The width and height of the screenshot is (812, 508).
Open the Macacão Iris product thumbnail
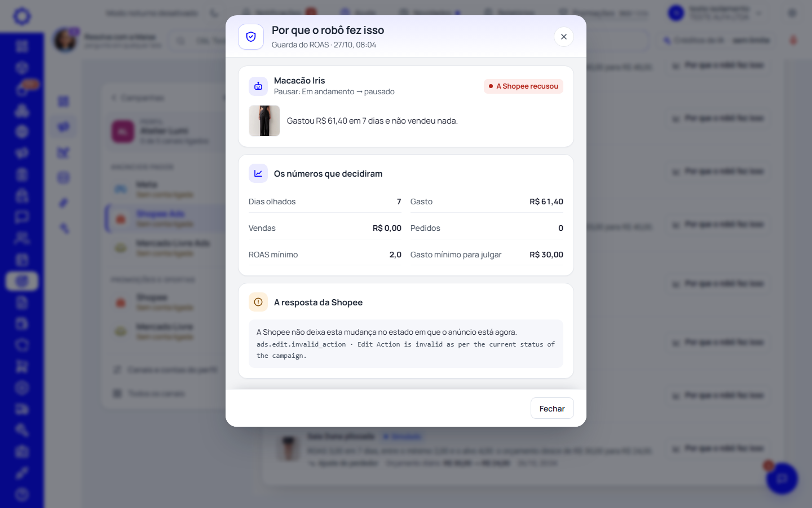tap(264, 121)
